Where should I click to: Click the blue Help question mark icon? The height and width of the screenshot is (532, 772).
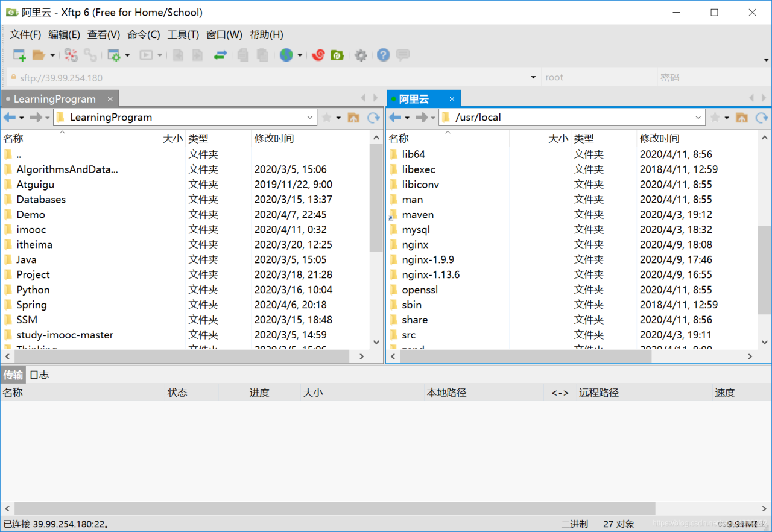coord(383,55)
